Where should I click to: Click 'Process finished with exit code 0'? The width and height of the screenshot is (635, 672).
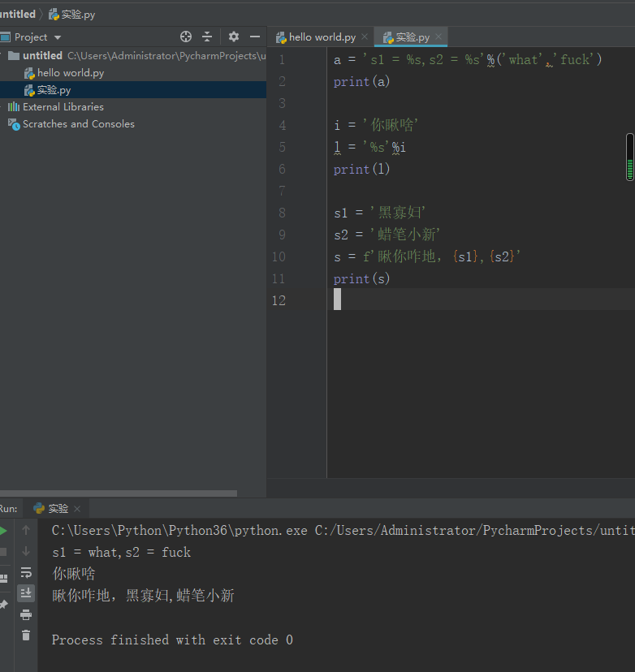(172, 640)
